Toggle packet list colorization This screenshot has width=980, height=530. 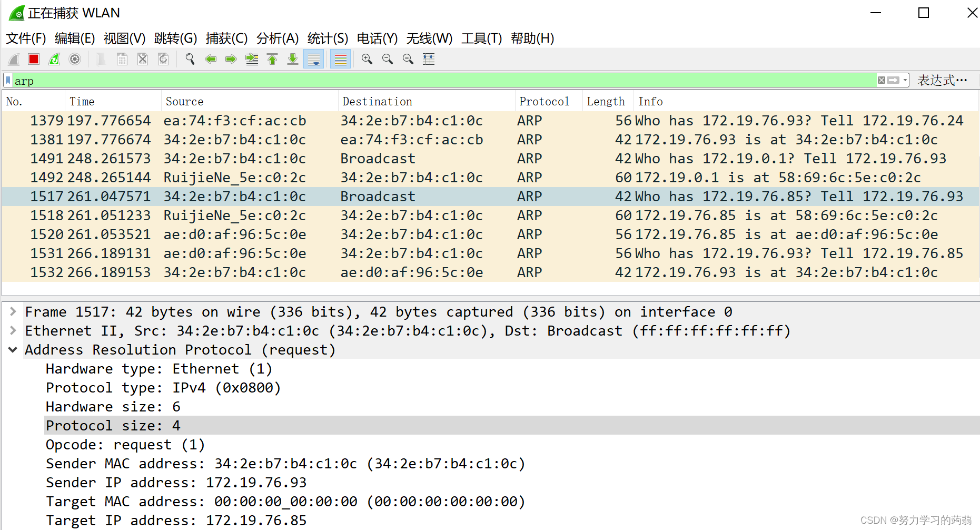click(x=341, y=59)
